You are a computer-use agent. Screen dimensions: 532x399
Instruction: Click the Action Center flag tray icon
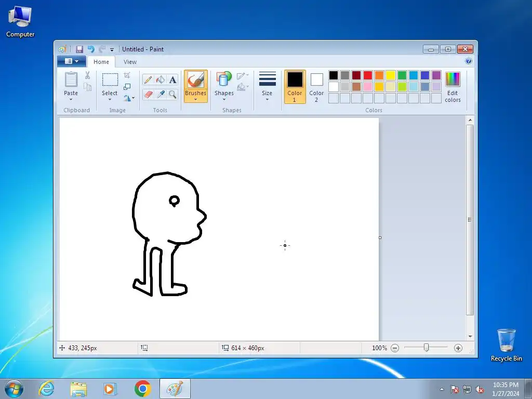point(455,390)
